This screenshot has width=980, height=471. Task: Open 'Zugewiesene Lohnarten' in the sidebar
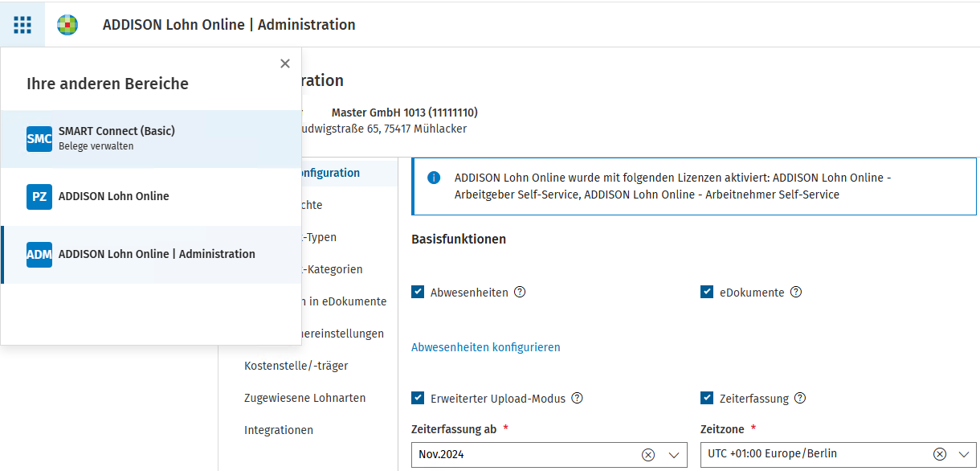coord(305,398)
